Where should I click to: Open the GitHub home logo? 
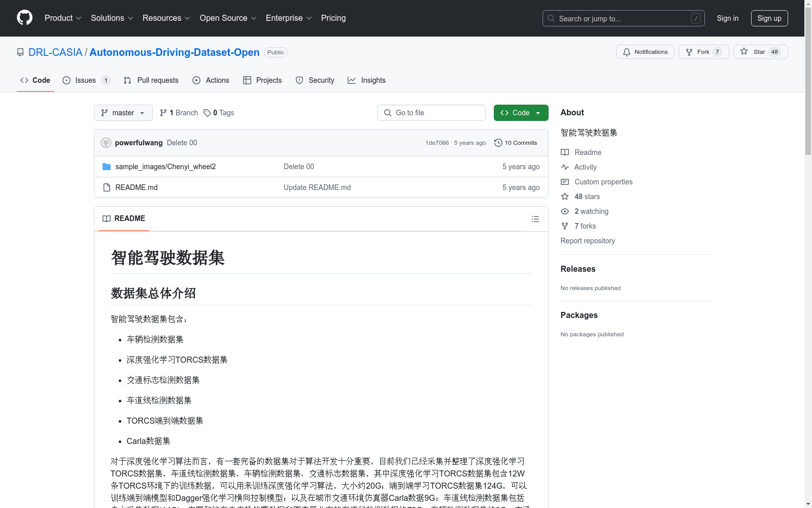pos(24,18)
